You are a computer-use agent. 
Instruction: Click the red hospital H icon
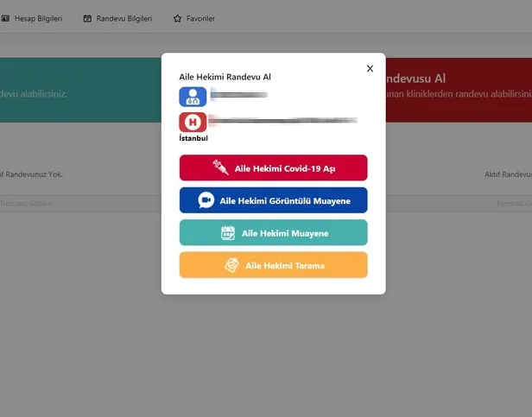point(193,122)
